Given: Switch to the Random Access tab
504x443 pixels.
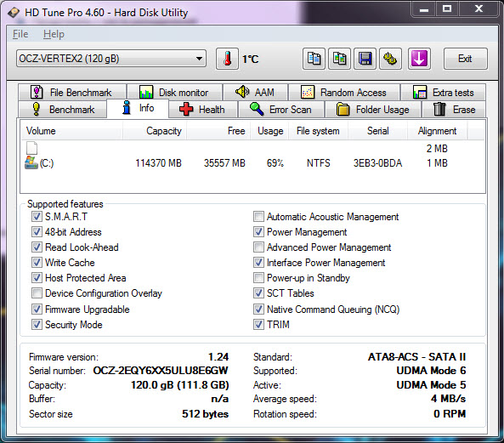Looking at the screenshot, I should coord(344,93).
